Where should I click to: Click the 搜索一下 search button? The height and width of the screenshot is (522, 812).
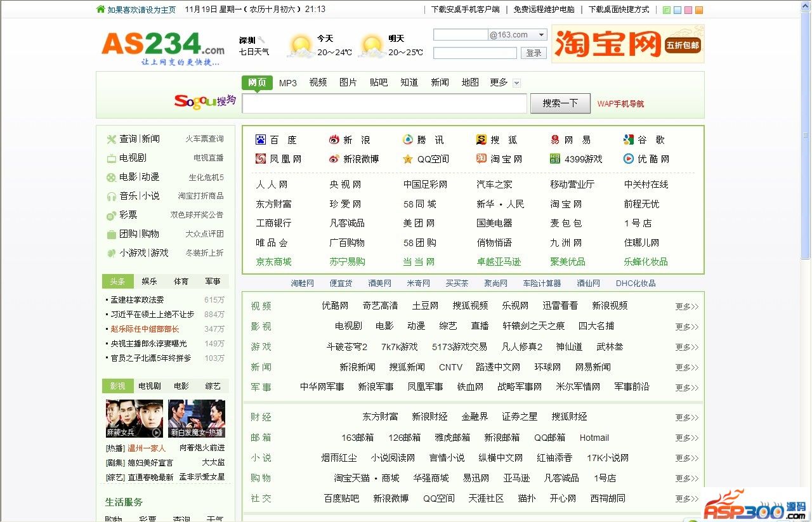coord(560,103)
